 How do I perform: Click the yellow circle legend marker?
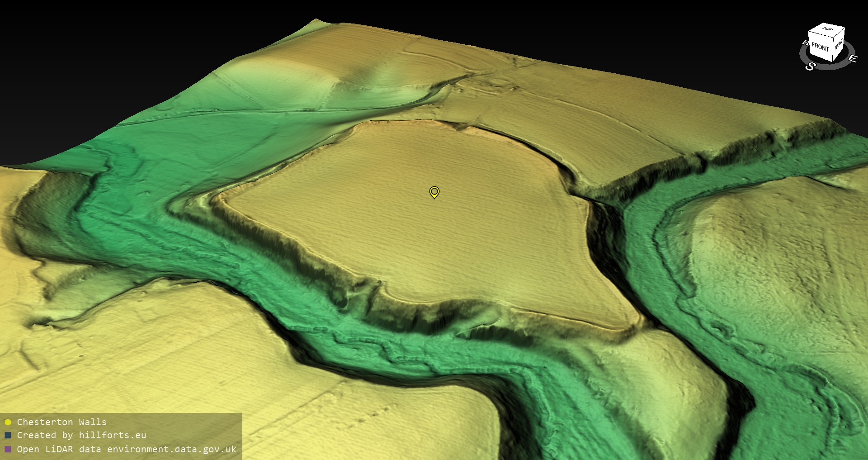(8, 422)
